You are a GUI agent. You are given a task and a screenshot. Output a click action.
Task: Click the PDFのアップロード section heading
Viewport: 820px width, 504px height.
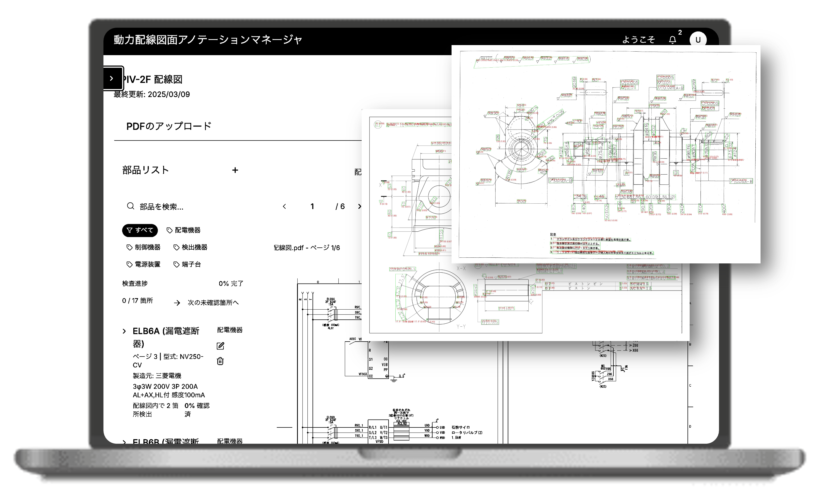click(169, 126)
